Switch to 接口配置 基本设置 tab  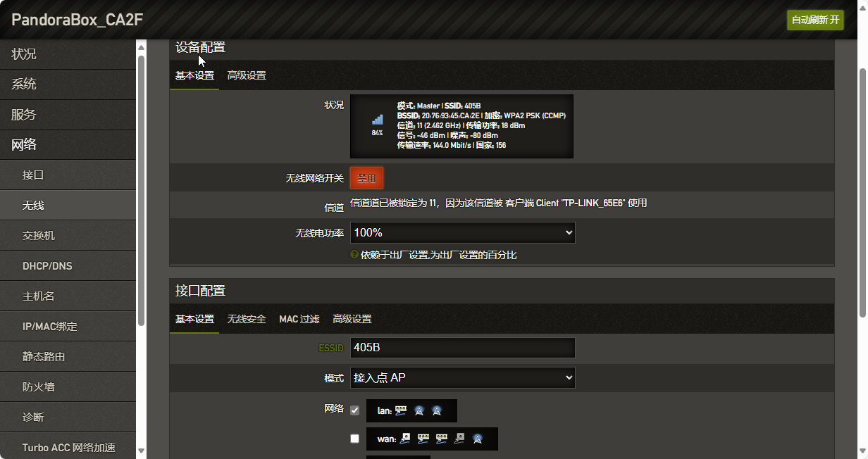tap(194, 319)
